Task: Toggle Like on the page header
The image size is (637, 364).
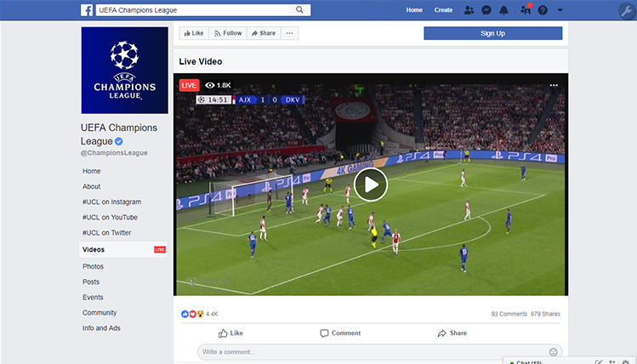Action: pyautogui.click(x=193, y=33)
